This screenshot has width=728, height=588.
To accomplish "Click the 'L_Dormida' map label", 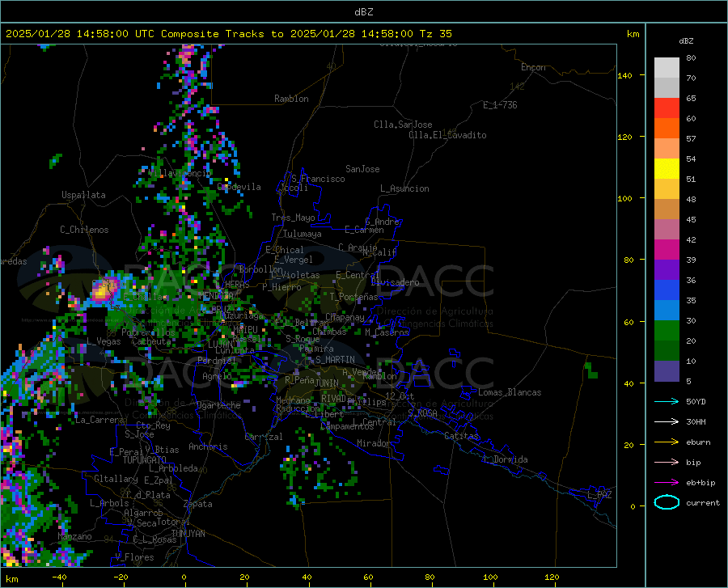I will 505,459.
